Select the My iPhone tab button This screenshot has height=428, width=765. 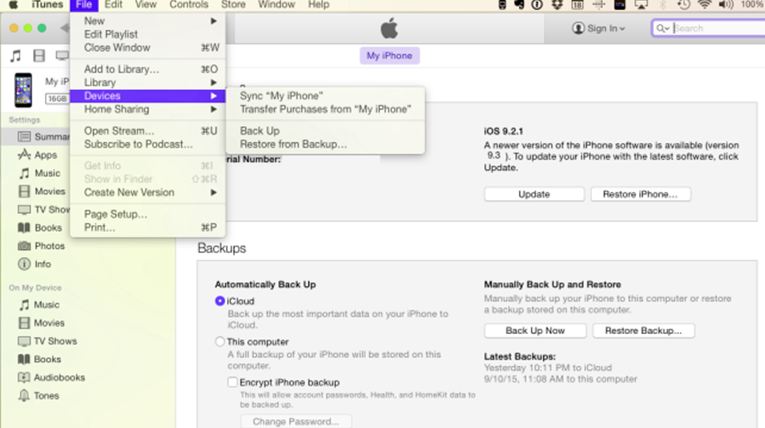[x=389, y=56]
